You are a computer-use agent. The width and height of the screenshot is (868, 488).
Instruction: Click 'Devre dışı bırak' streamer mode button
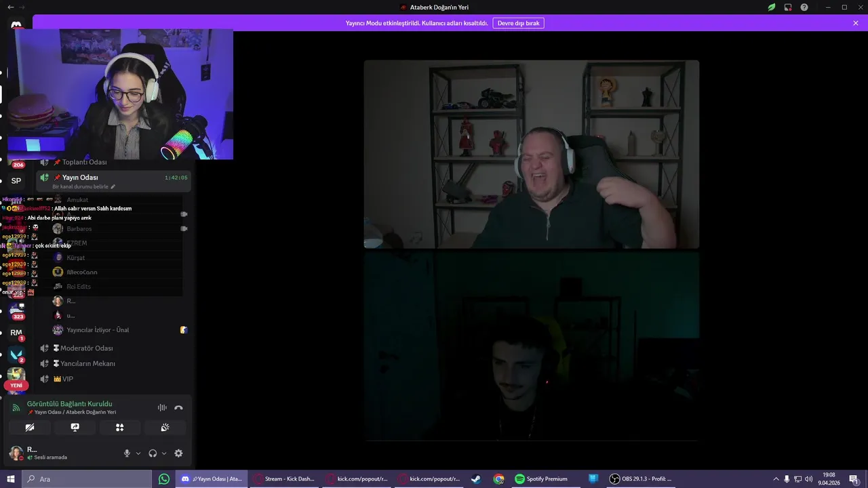pos(518,23)
